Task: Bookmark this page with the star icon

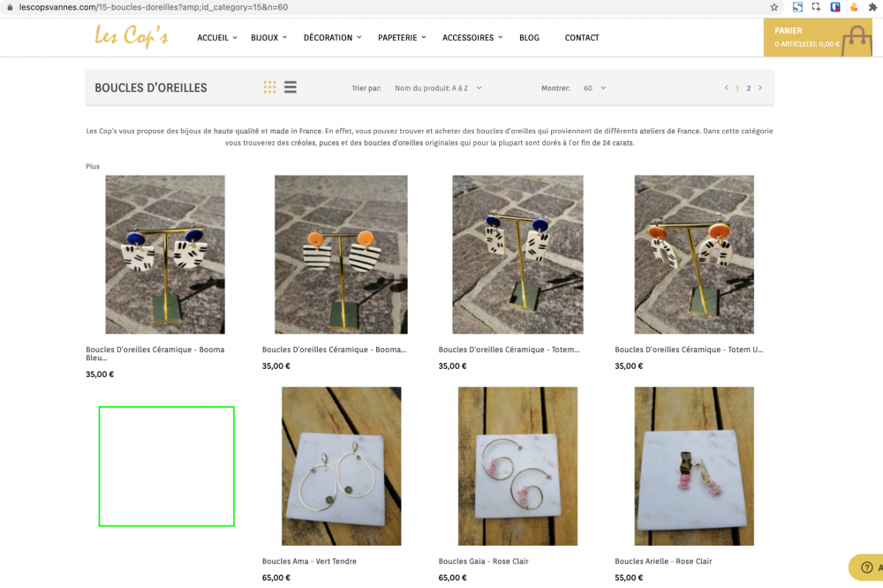Action: 774,7
